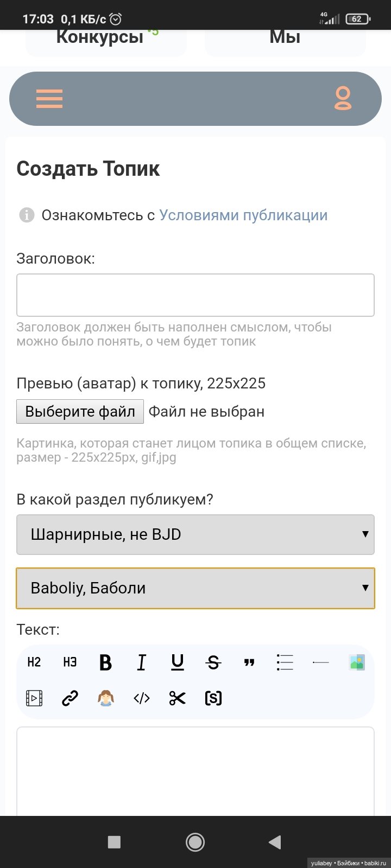Open the section dropdown 'Шарнирные, не BJD'
391x868 pixels.
pyautogui.click(x=195, y=535)
